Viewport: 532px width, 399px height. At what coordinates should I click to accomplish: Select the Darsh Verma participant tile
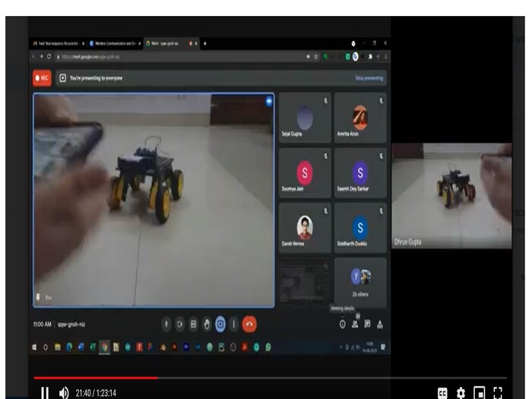[x=305, y=228]
